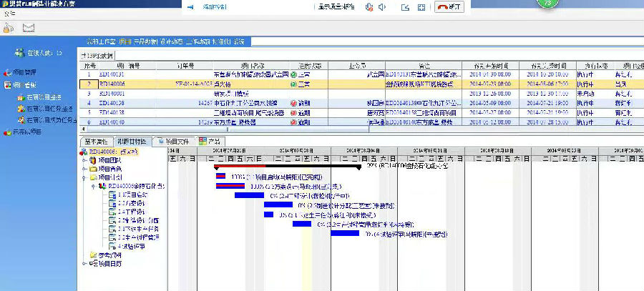Click the full-screen grid icon in call bar
Viewport: 644px width, 291px height.
tap(421, 7)
